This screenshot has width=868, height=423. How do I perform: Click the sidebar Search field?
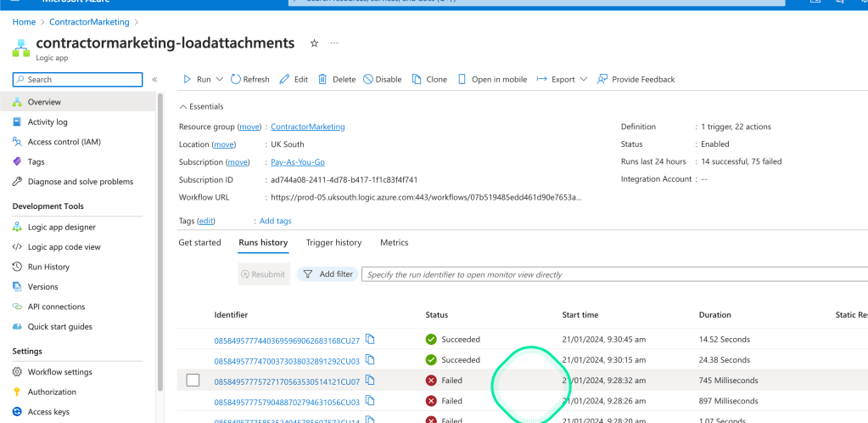tap(77, 80)
